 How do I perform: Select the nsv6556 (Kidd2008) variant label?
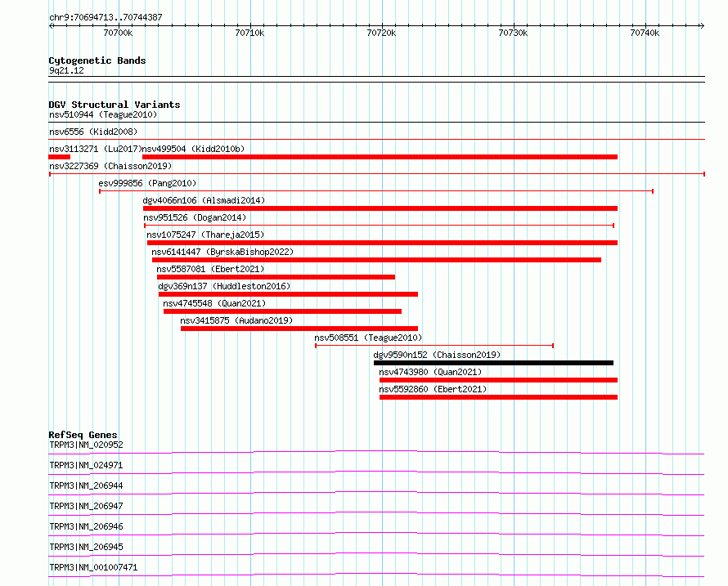pyautogui.click(x=93, y=132)
